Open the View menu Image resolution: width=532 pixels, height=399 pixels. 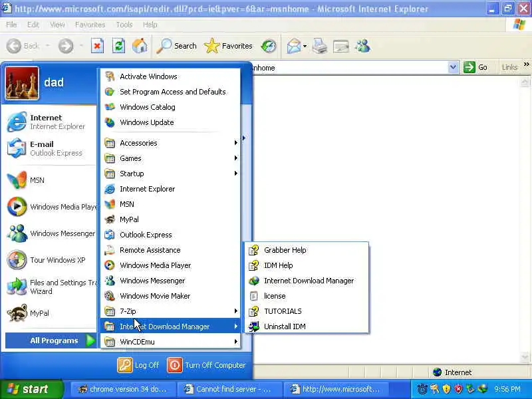pyautogui.click(x=57, y=25)
